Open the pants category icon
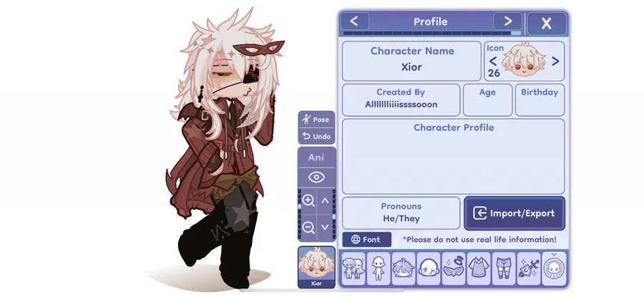 [504, 269]
